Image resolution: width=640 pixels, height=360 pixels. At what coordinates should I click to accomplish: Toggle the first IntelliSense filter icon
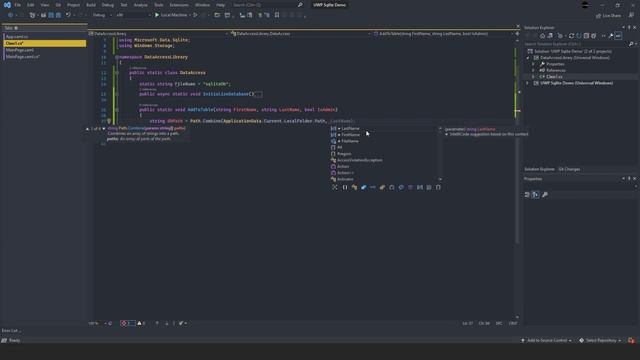(x=335, y=187)
